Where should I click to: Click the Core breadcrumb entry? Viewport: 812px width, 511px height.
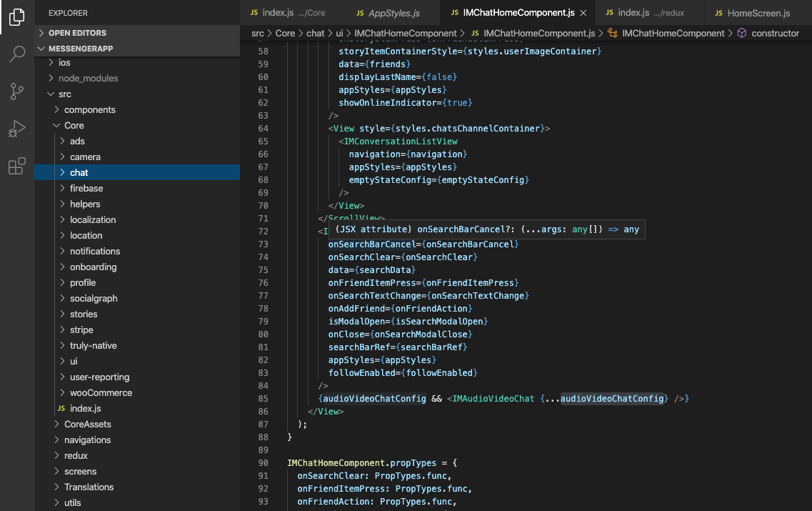[284, 32]
